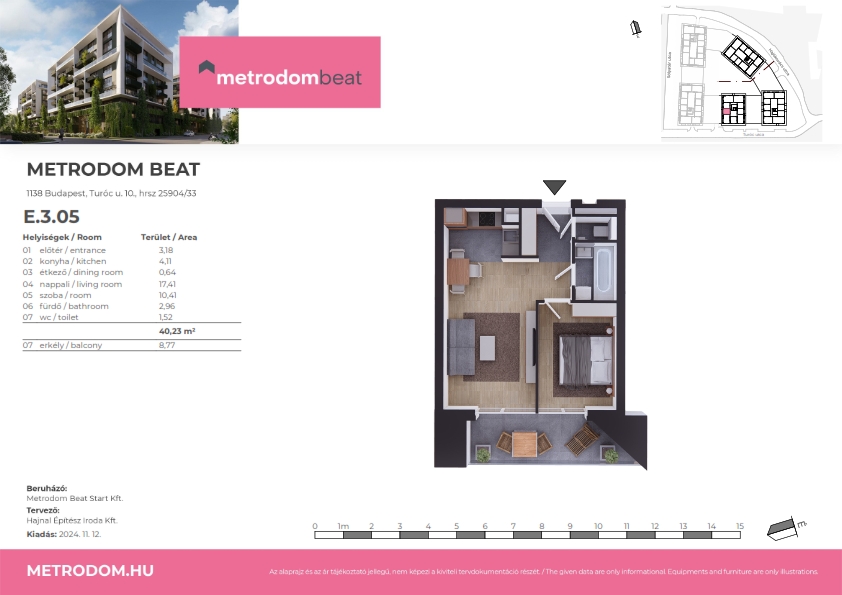Viewport: 842px width, 595px height.
Task: Select the pink highlighted unit on the site plan
Action: (726, 112)
